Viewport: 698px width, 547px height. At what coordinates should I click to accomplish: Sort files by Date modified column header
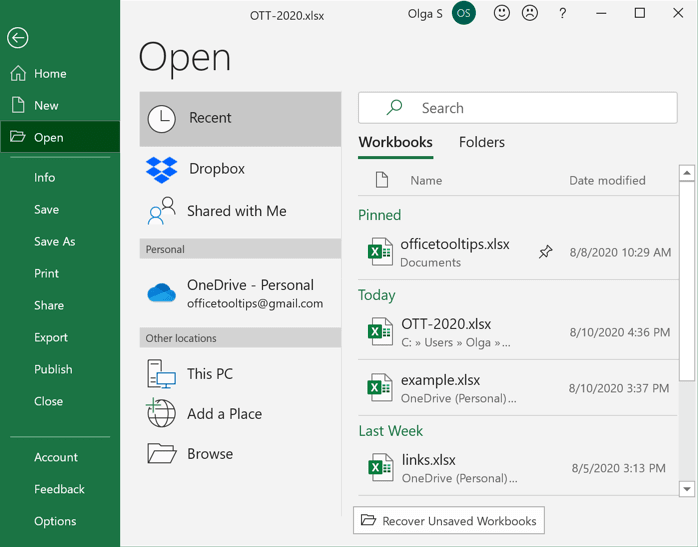coord(607,180)
